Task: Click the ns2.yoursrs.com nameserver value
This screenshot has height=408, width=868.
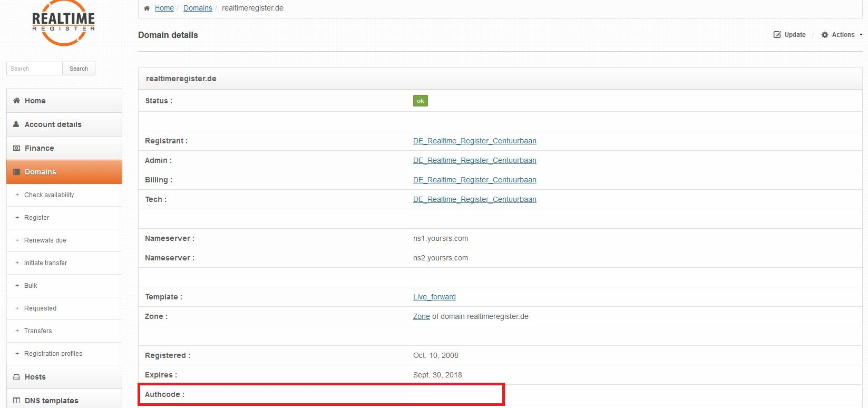Action: tap(441, 258)
